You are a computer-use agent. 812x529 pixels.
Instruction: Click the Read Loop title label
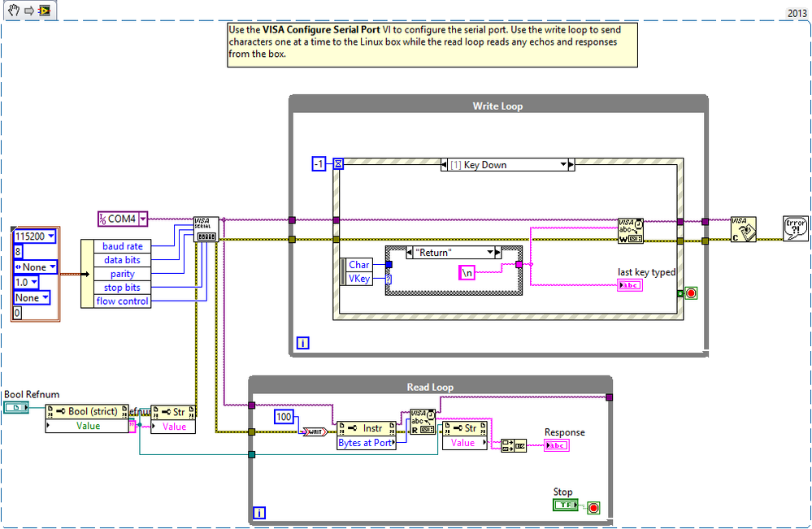click(x=430, y=387)
